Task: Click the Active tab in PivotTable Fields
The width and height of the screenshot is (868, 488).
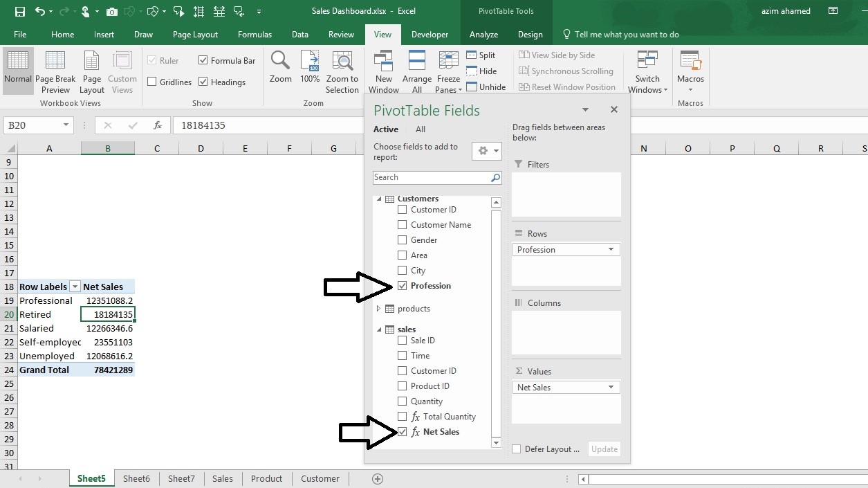Action: 386,129
